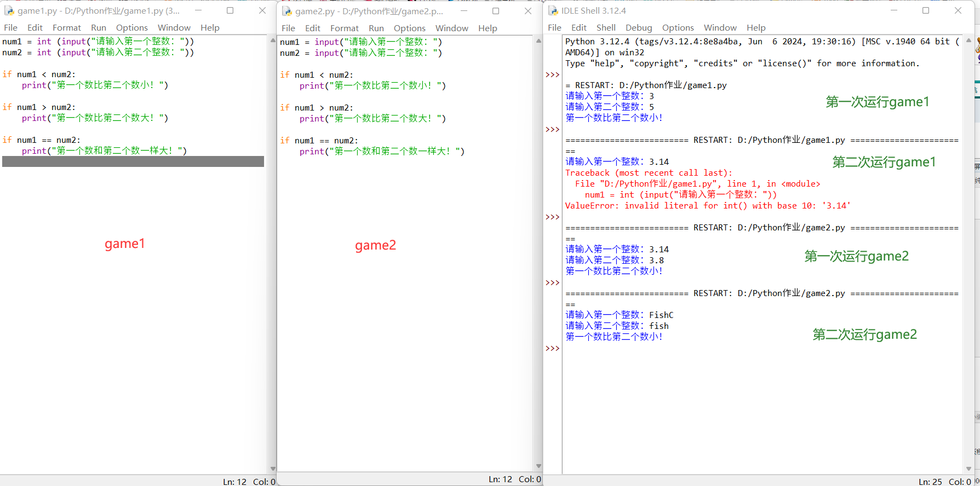
Task: Open Debug menu in IDLE Shell
Action: point(639,27)
